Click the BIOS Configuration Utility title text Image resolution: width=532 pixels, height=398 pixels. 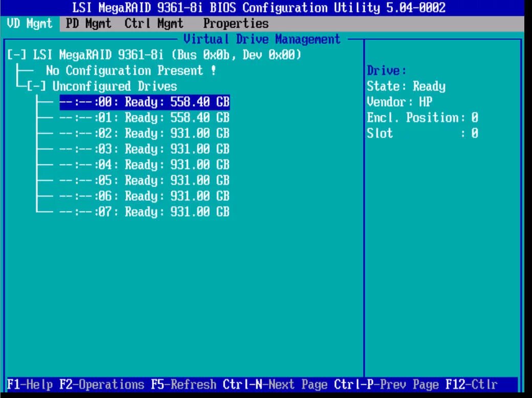click(x=259, y=8)
